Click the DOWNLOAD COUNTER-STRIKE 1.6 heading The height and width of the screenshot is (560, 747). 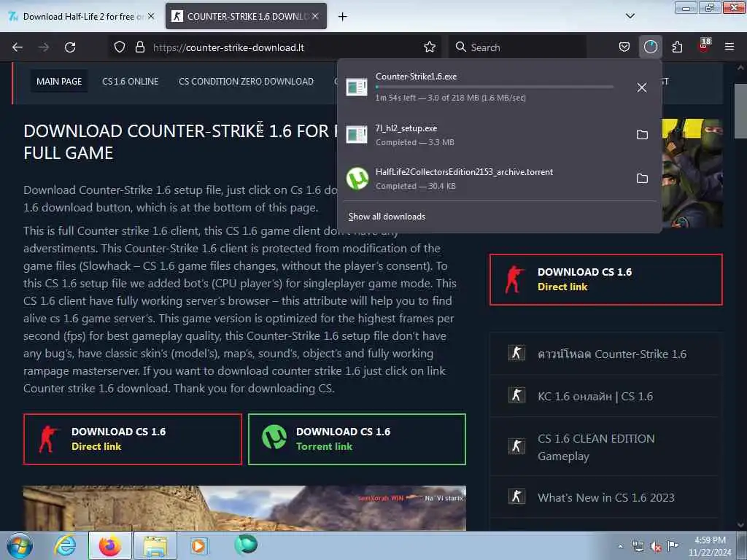(x=181, y=141)
